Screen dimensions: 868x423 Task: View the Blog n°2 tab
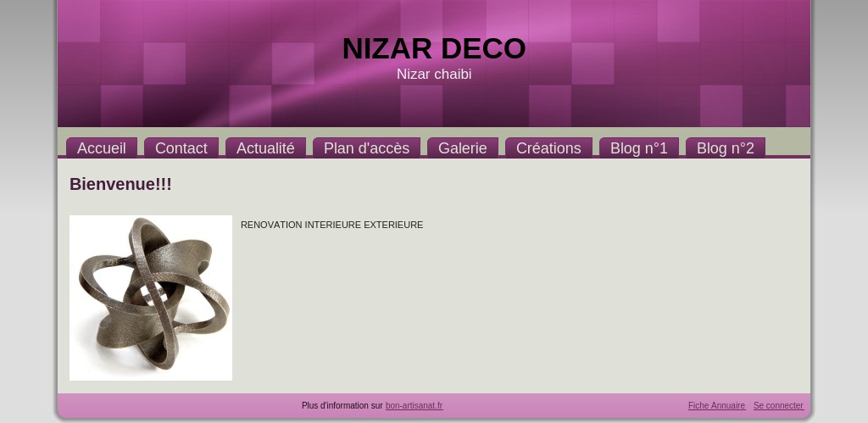(726, 147)
